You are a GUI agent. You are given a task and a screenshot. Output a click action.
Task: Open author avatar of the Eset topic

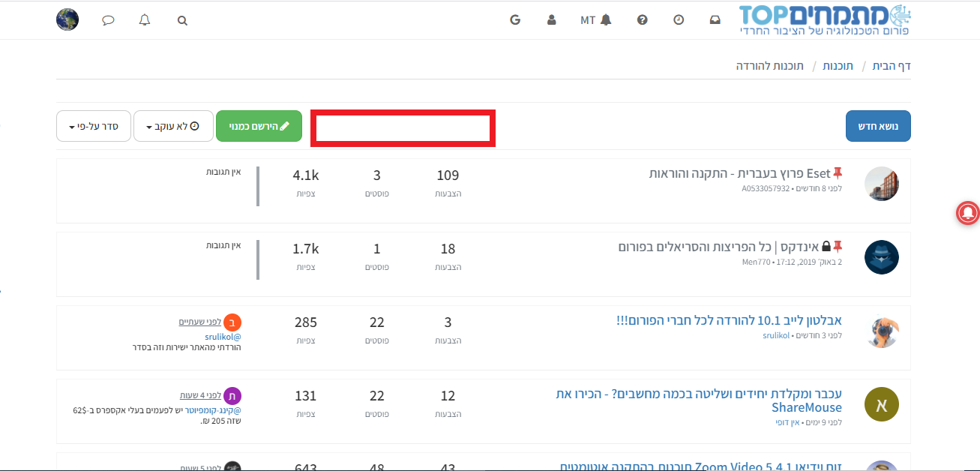click(x=881, y=184)
